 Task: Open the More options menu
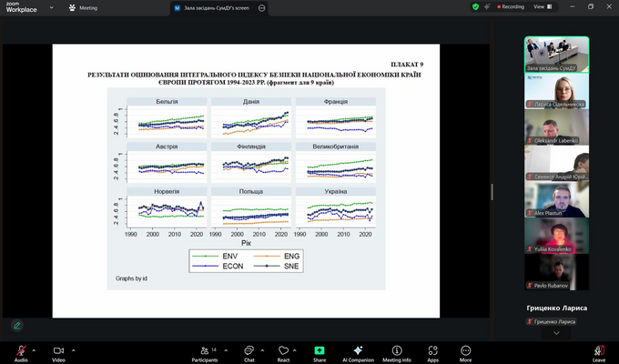click(465, 350)
